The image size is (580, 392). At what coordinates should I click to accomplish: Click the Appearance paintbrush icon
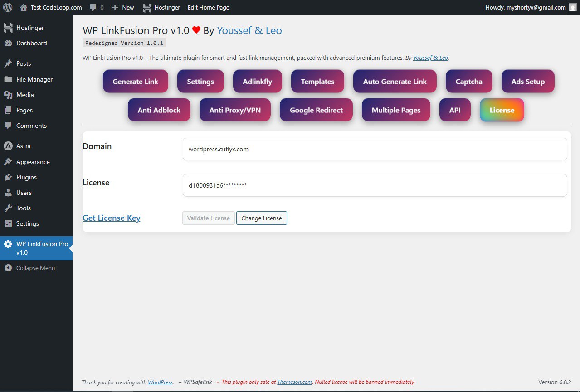point(8,162)
